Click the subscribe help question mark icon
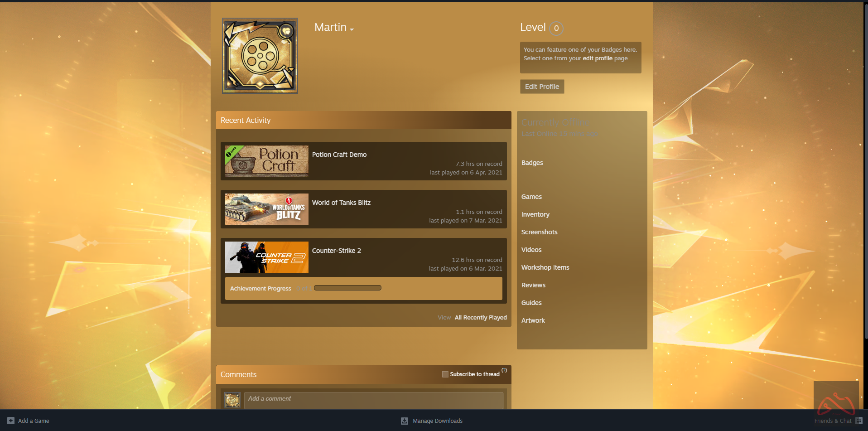Screen dimensions: 868x431 click(x=504, y=370)
